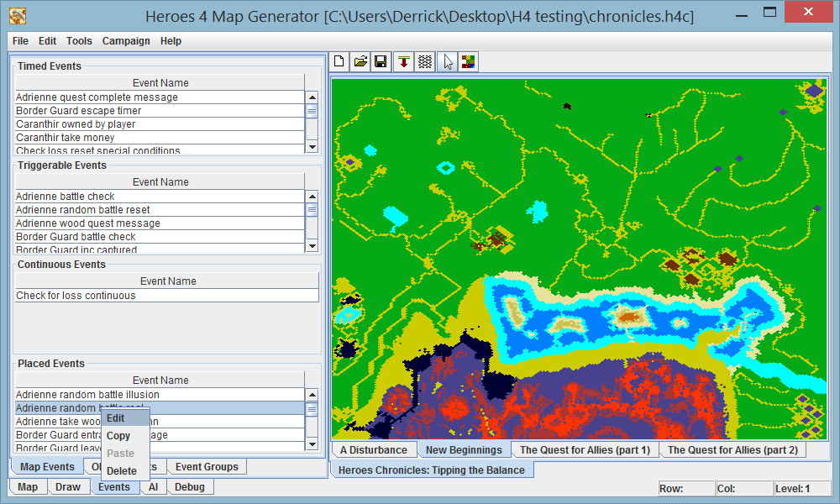Switch to the Event Groups tab
Image resolution: width=840 pixels, height=504 pixels.
point(207,466)
